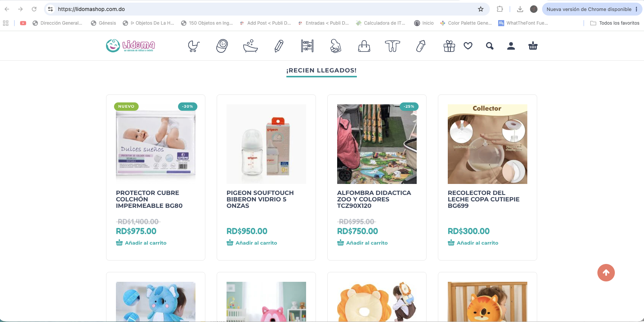This screenshot has height=322, width=644.
Task: Click Nueva versión de Chrome disponible
Action: pyautogui.click(x=592, y=9)
